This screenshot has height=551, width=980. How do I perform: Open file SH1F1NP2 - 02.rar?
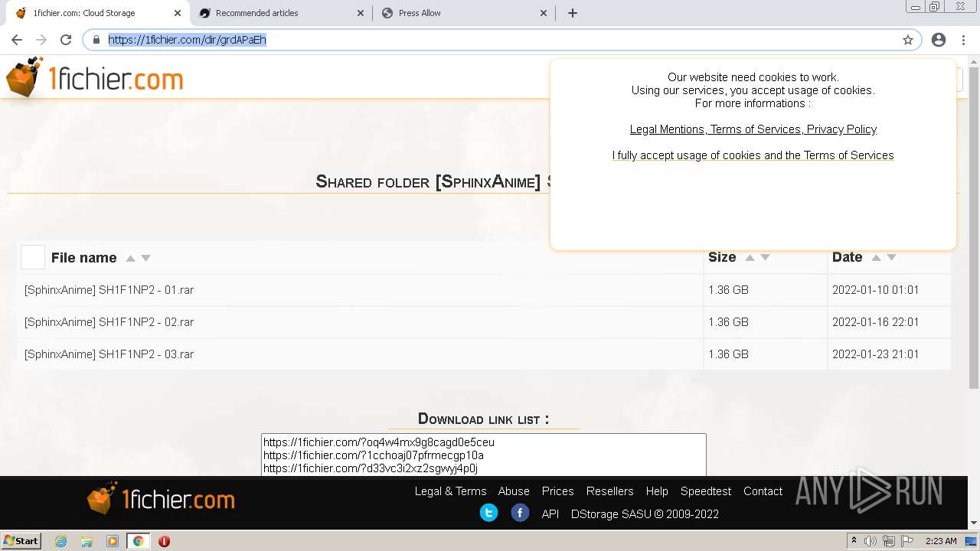tap(109, 322)
